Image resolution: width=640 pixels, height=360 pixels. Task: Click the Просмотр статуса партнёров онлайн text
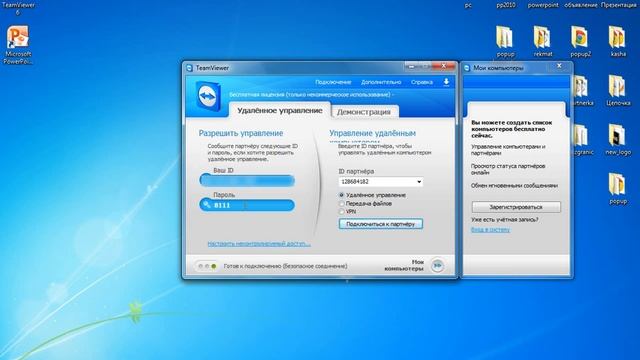point(508,169)
